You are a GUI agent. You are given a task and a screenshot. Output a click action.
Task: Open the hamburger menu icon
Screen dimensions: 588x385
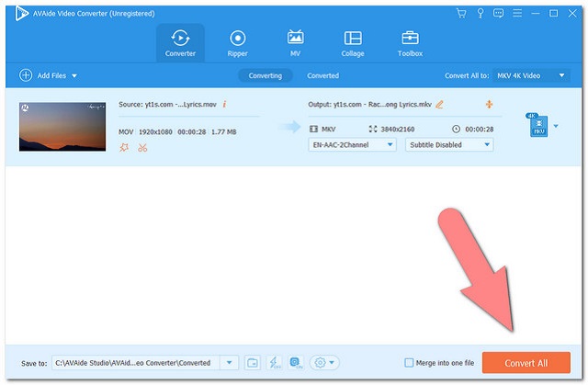point(517,13)
